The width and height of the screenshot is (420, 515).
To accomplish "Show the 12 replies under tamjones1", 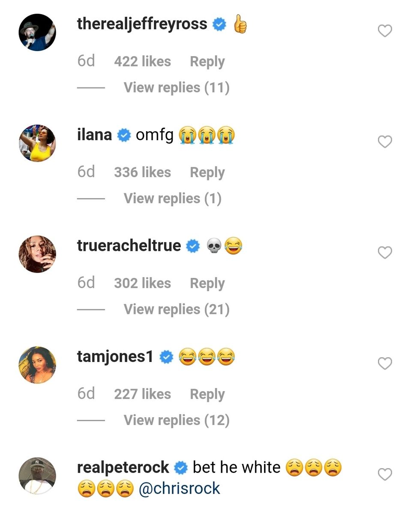I will point(176,420).
